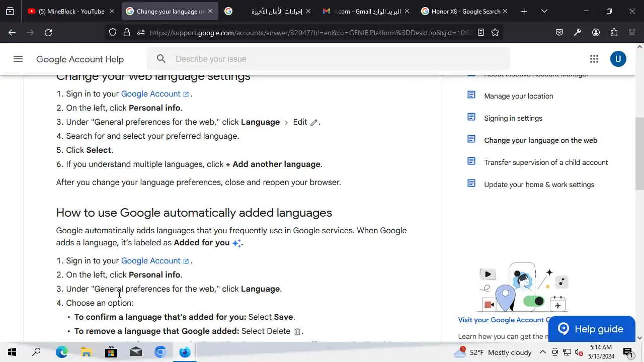Click the Help guide button
The height and width of the screenshot is (362, 644).
point(592,329)
